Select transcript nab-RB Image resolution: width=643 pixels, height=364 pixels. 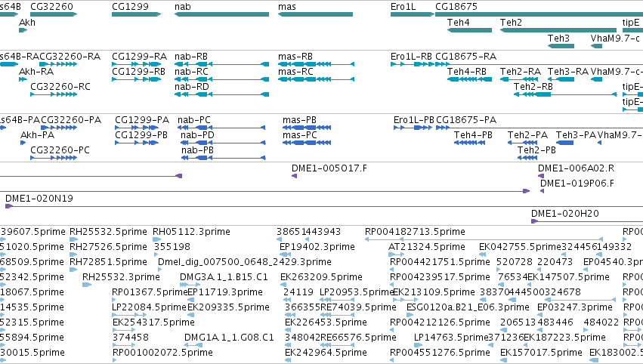pyautogui.click(x=222, y=64)
